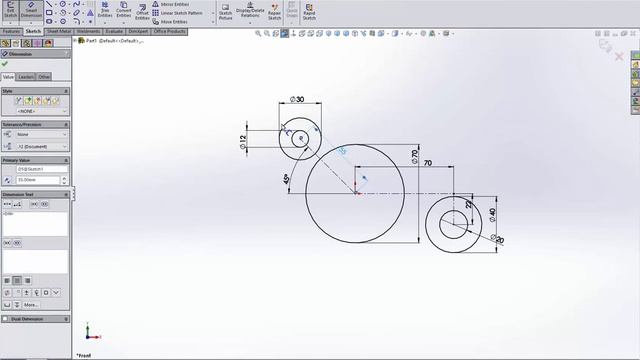Choose Mirror Entities

171,4
